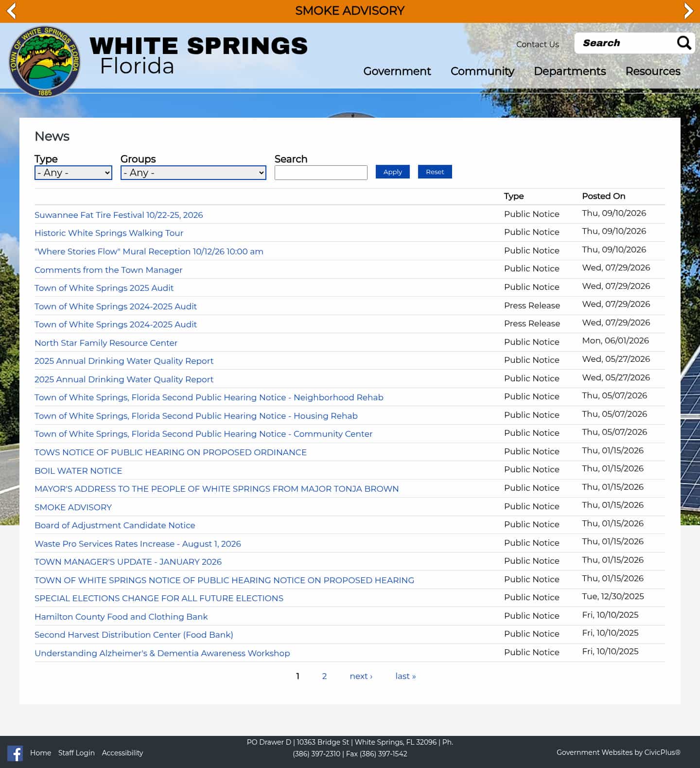Open SMOKE ADVISORY in the news list
Viewport: 700px width, 768px height.
pyautogui.click(x=73, y=507)
